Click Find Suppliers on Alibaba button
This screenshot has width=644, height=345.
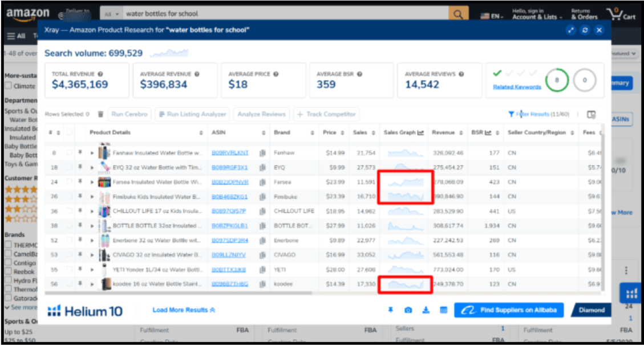[509, 310]
